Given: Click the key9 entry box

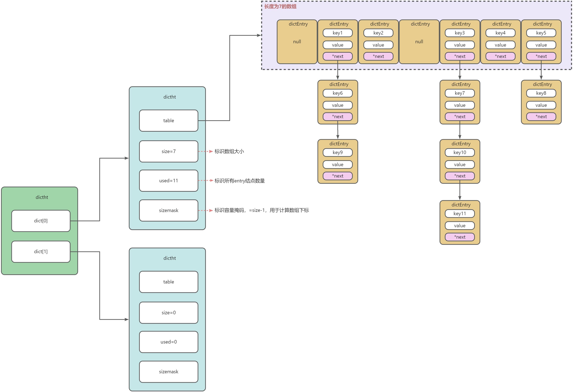Looking at the screenshot, I should [337, 152].
